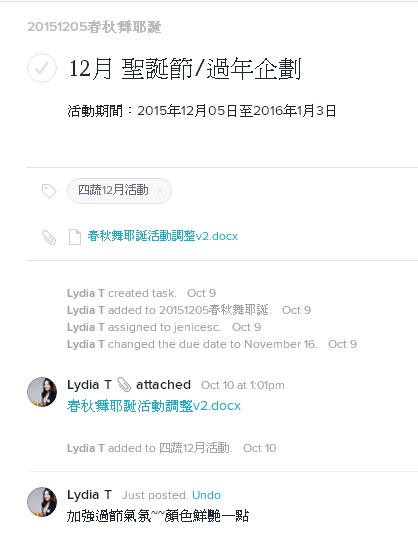Click the Lydia T name above the latest comment
The image size is (418, 555).
[90, 494]
